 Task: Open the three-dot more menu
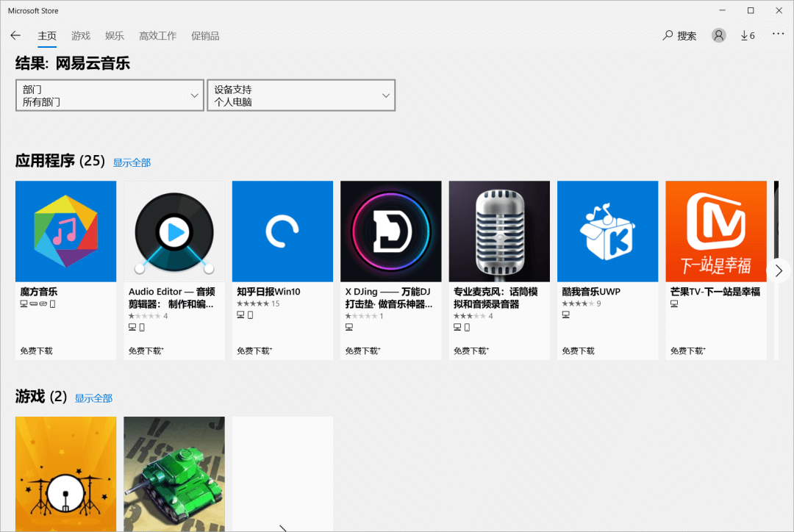coord(778,34)
